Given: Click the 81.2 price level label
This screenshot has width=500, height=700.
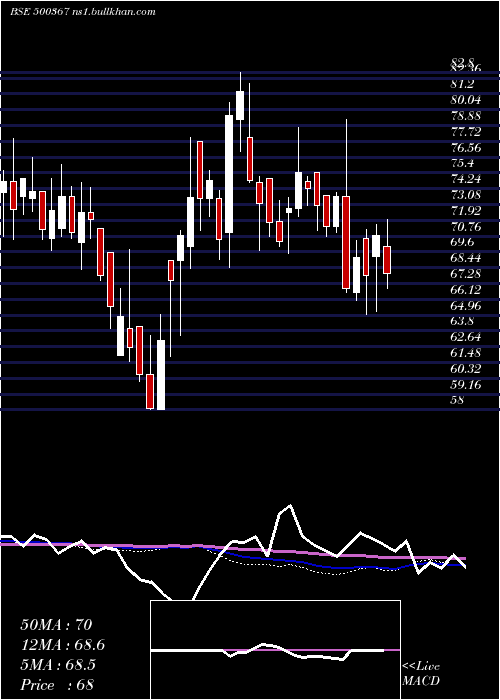Looking at the screenshot, I should (x=463, y=84).
